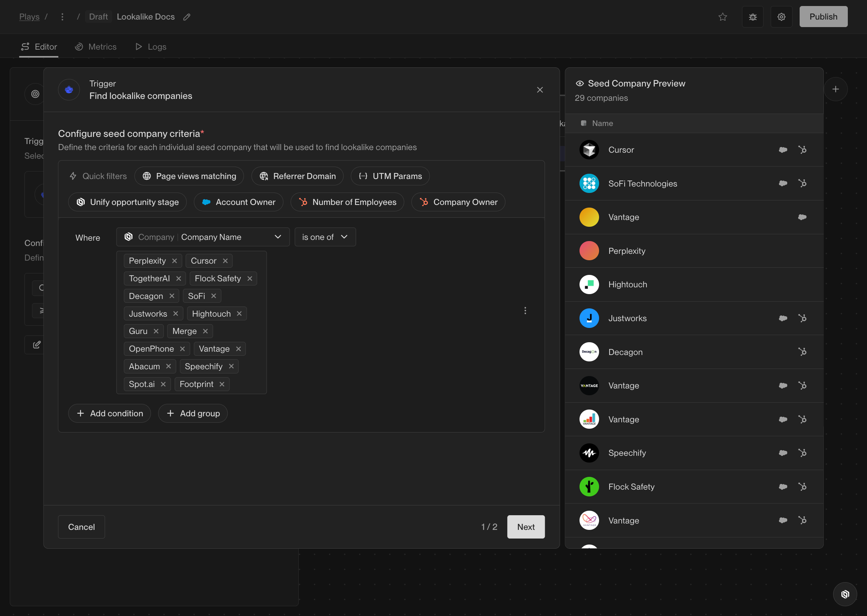The height and width of the screenshot is (616, 867).
Task: Click inside the company tags input field
Action: click(x=248, y=384)
